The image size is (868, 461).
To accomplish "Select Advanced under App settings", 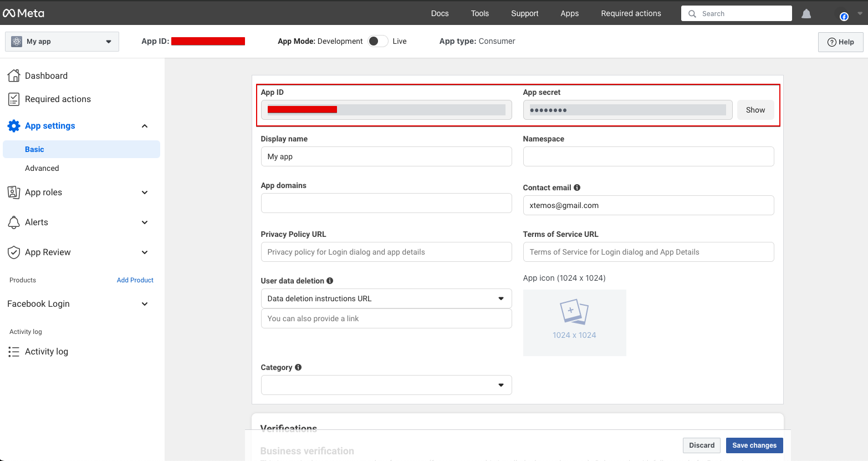I will click(42, 168).
